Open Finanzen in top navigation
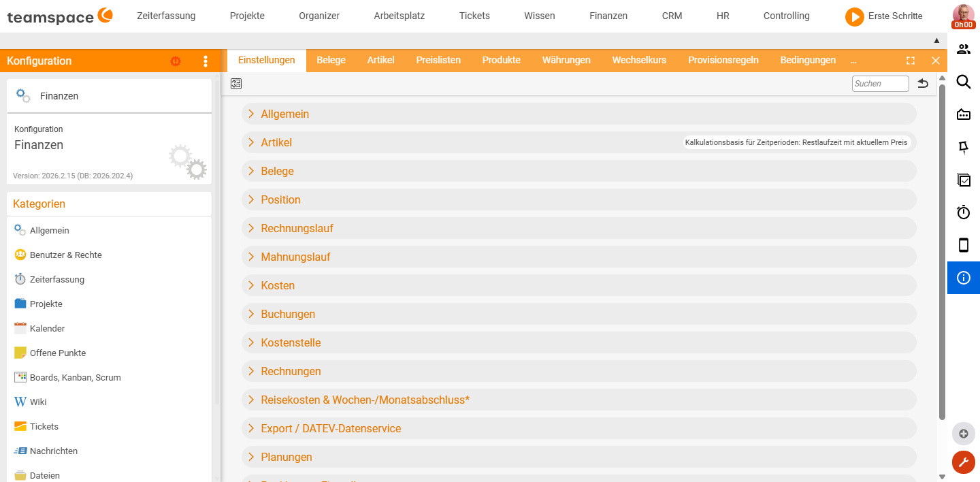This screenshot has height=482, width=980. [x=608, y=16]
